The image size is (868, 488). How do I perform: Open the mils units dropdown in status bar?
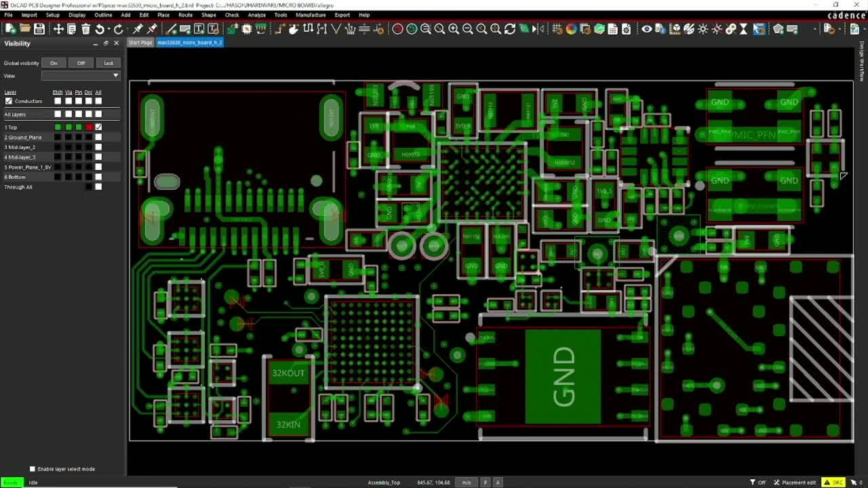(x=467, y=482)
